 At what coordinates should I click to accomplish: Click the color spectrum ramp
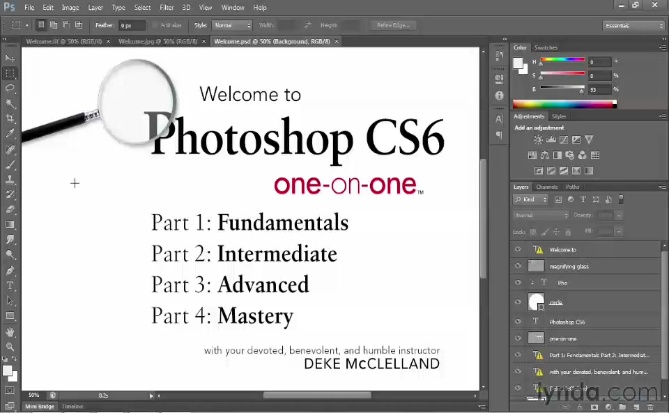(x=565, y=104)
